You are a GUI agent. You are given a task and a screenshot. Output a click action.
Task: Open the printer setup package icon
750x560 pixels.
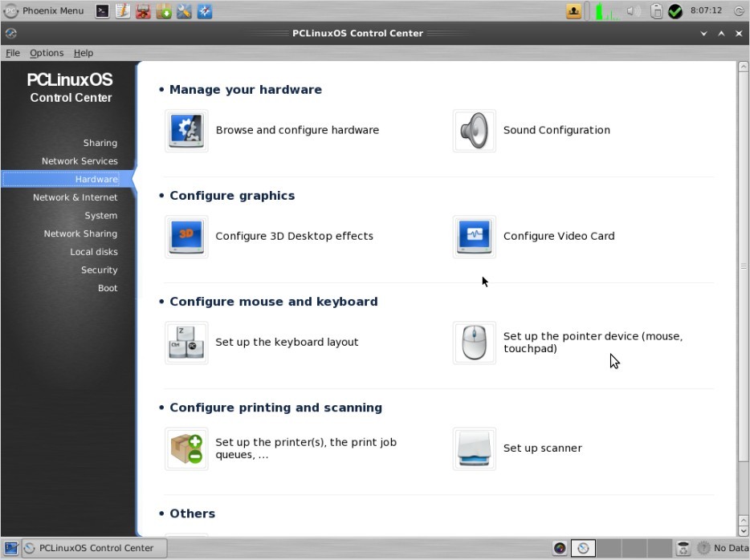click(186, 448)
